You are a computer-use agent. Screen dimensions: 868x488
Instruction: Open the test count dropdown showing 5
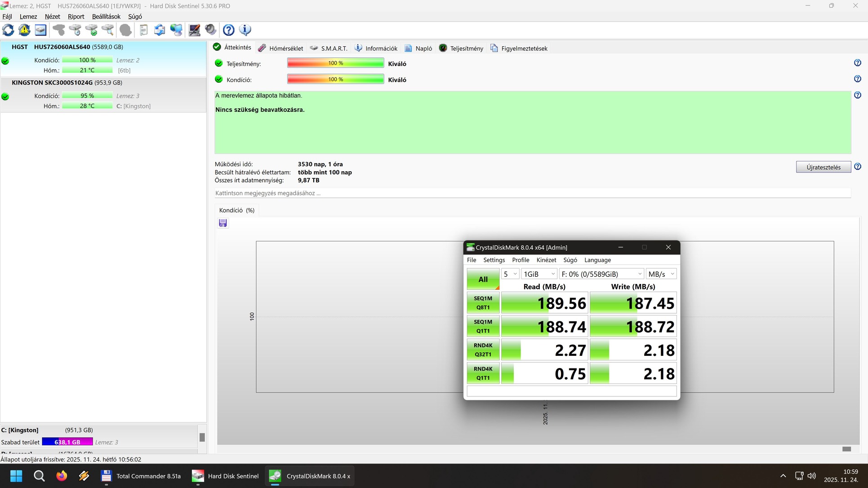(x=510, y=274)
